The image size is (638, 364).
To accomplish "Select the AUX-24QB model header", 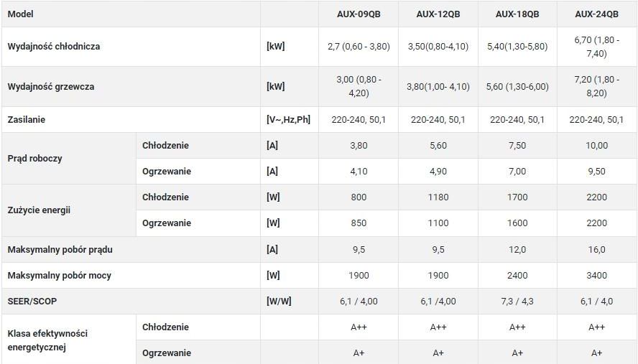I will point(596,14).
